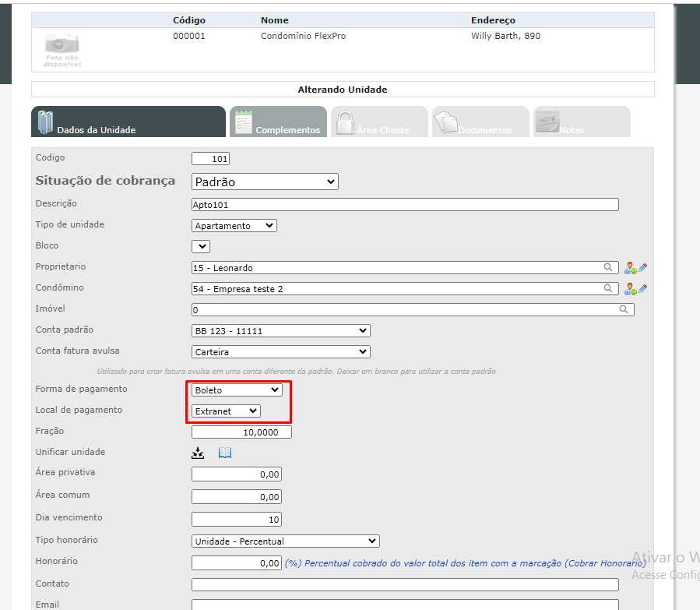
Task: Click the pencil edit icon beside Condômino
Action: click(x=643, y=289)
